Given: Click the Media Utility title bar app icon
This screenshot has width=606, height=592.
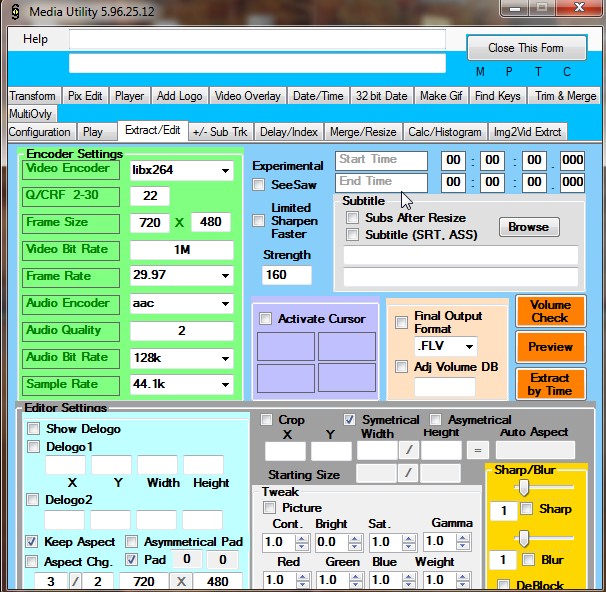Looking at the screenshot, I should click(15, 12).
